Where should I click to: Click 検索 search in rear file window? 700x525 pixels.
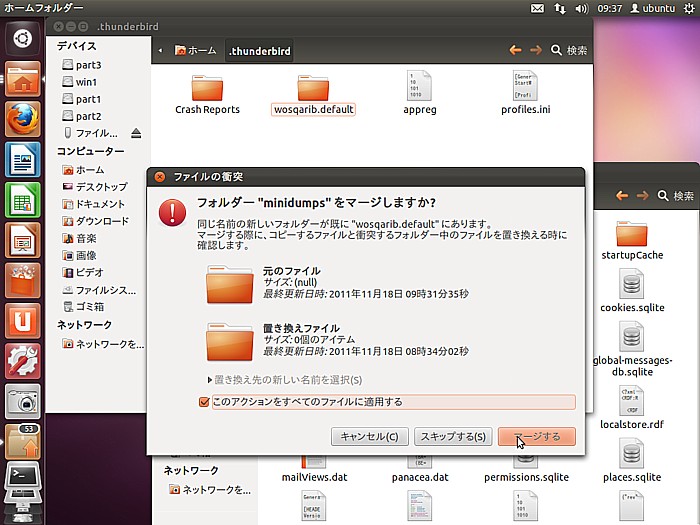tap(676, 196)
